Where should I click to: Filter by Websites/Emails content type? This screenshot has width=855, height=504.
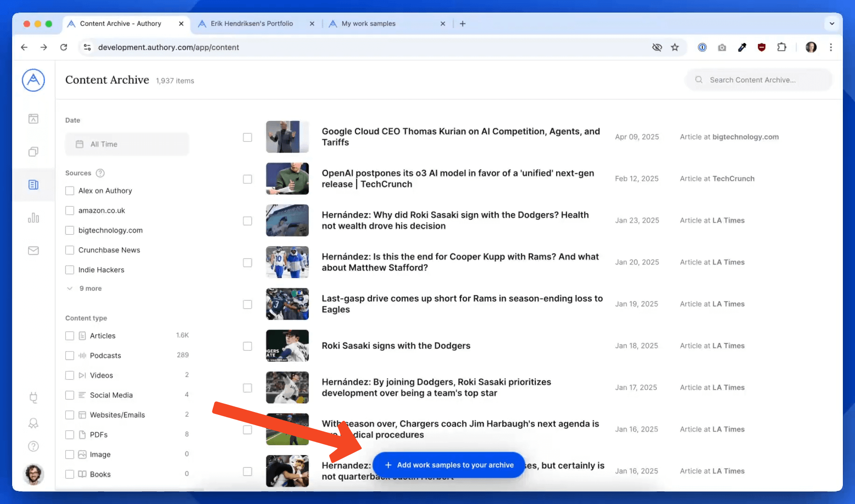[x=70, y=415]
